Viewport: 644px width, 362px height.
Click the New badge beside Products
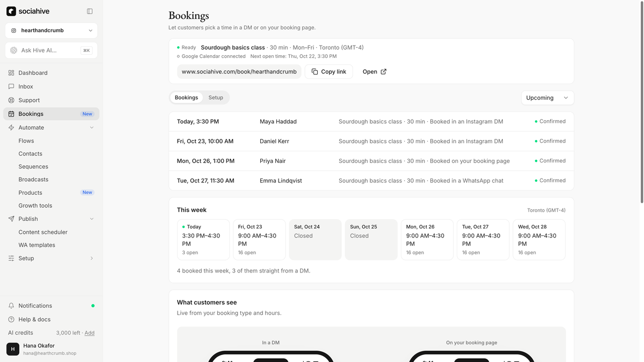[x=87, y=193]
